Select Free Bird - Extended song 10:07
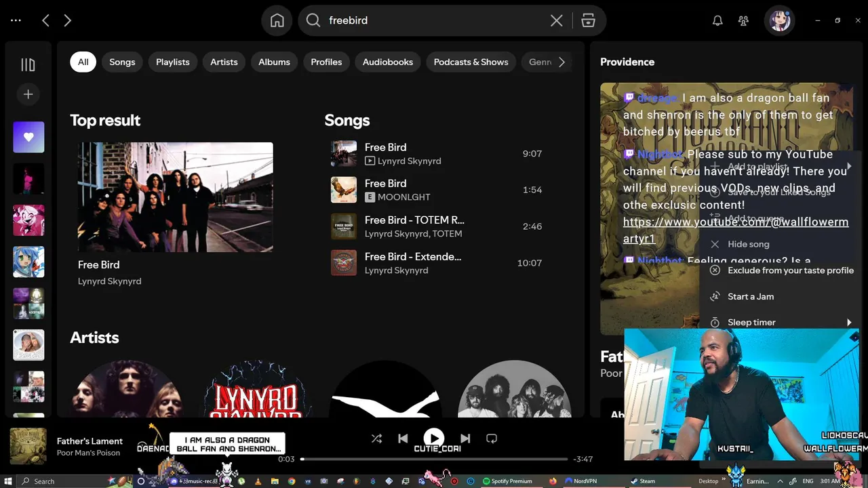The width and height of the screenshot is (868, 488). click(436, 263)
